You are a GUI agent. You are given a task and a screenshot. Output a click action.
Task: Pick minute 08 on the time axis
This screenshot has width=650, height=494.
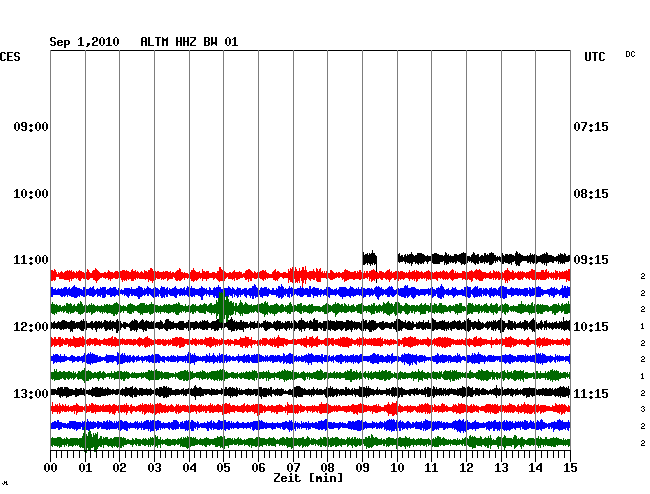click(327, 467)
